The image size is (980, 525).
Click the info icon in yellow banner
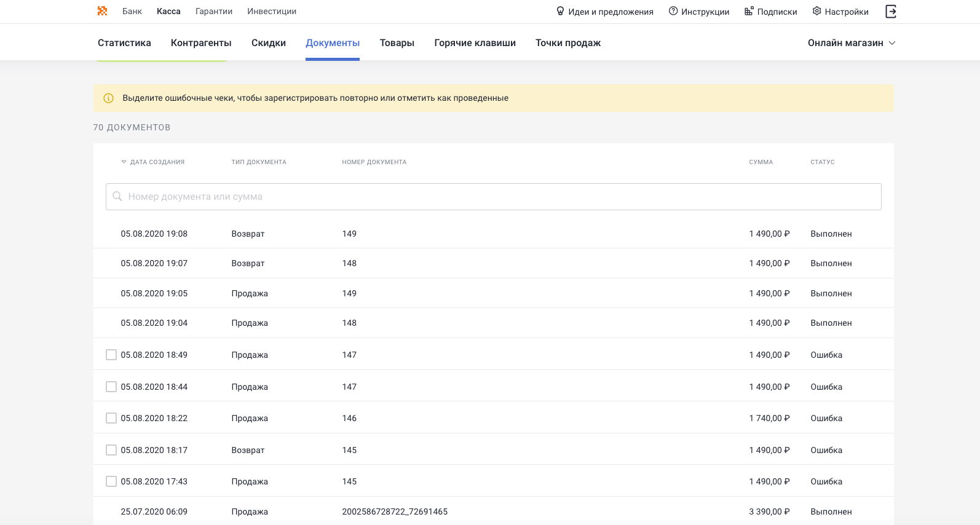(x=109, y=98)
